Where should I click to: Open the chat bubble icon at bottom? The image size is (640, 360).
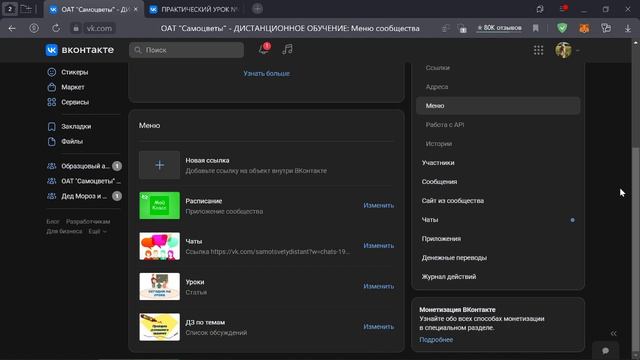605,351
